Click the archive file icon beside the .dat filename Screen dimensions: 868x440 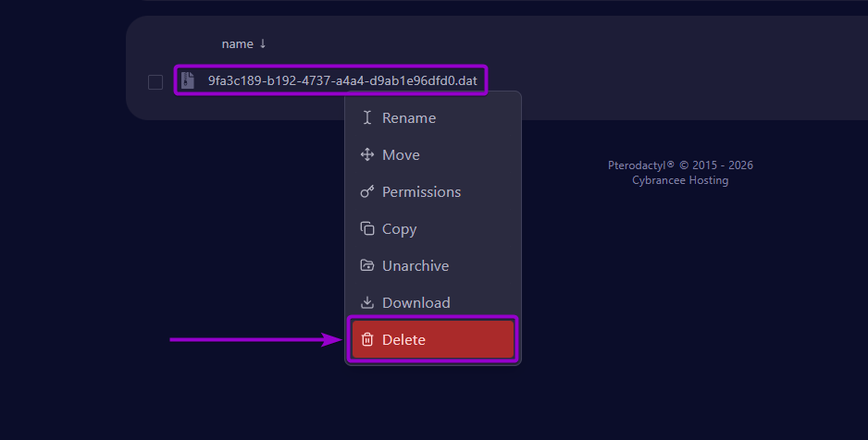tap(188, 81)
